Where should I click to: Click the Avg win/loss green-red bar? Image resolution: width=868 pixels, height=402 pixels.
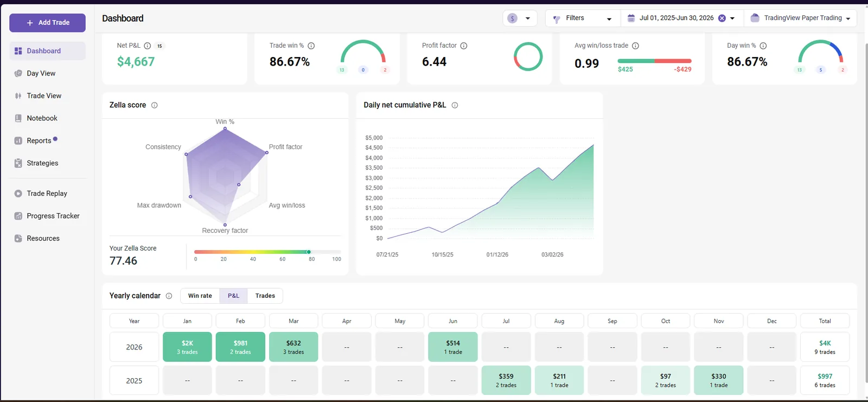point(655,61)
